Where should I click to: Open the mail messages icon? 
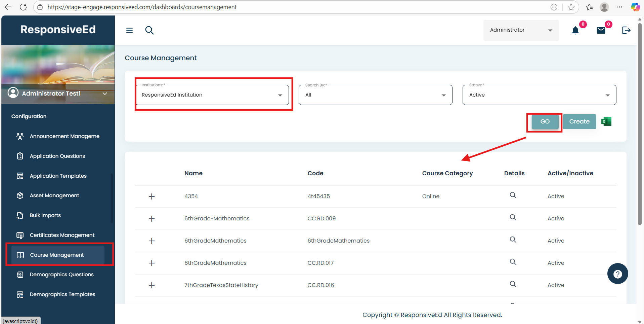(601, 31)
